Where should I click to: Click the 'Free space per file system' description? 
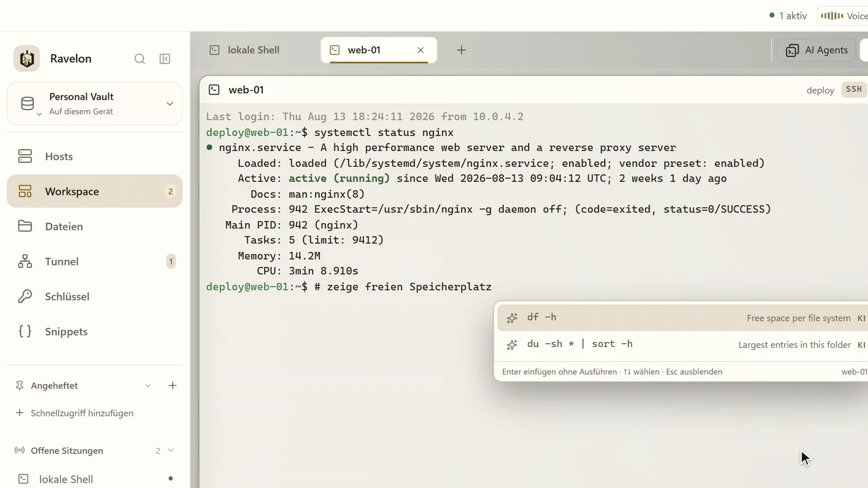(799, 318)
